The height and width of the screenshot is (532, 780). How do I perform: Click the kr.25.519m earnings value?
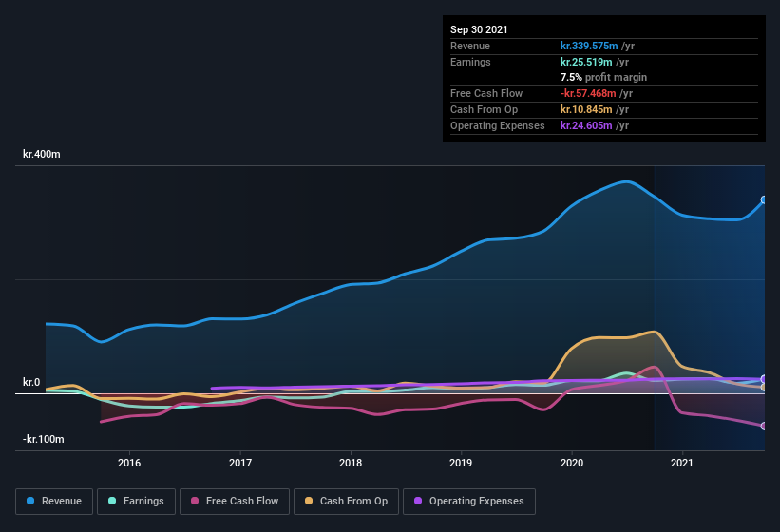pos(586,62)
